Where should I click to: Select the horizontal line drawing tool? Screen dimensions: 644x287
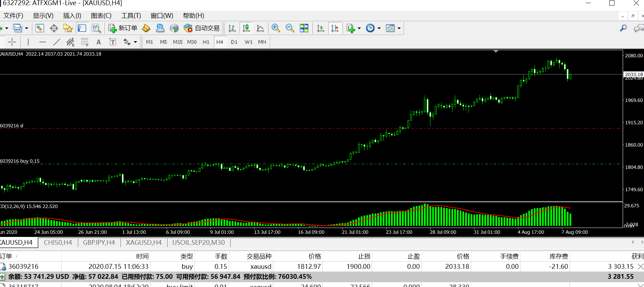tap(43, 42)
